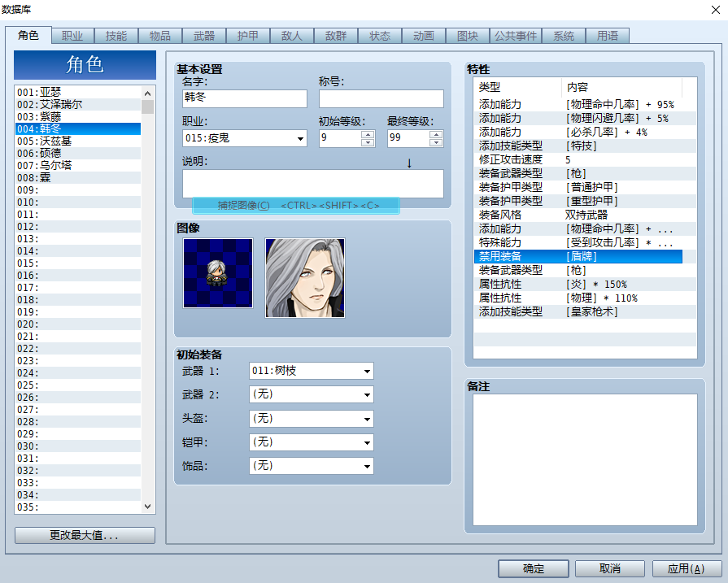Select the 装备护甲类型 [重型护甲] trait
Viewport: 728px width, 583px height.
[585, 201]
